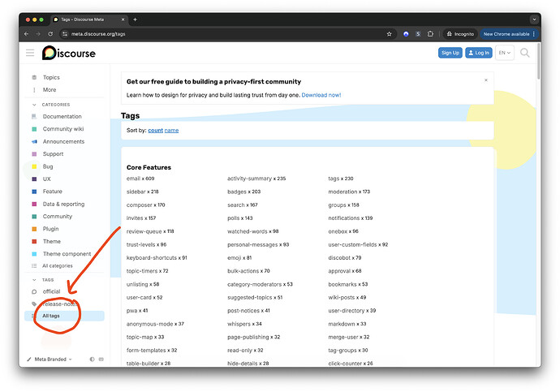The image size is (560, 392).
Task: Open the user-custom-fields tag
Action: click(x=352, y=244)
